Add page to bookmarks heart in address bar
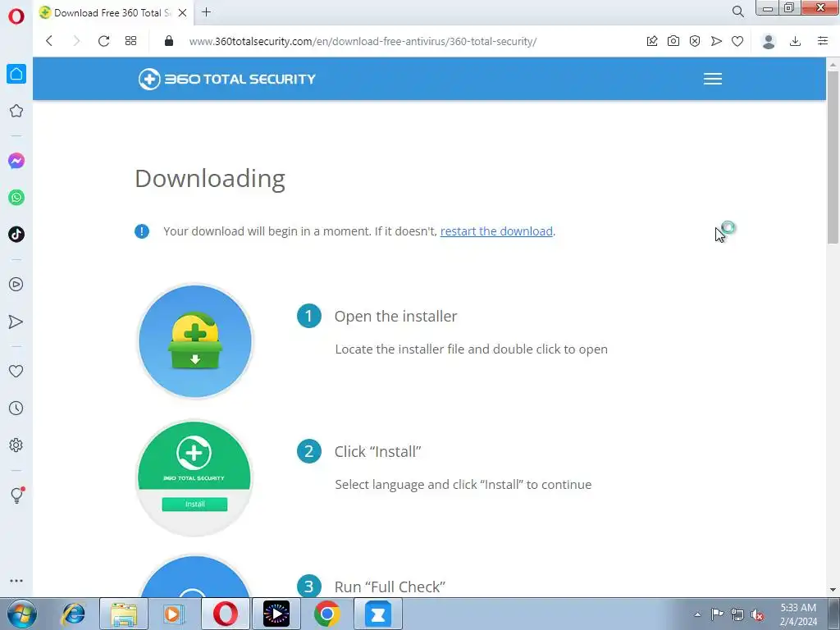 (737, 41)
